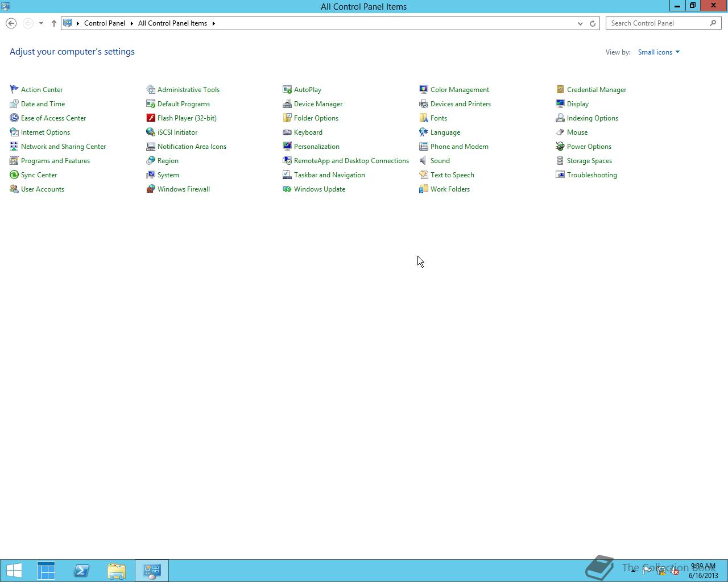Select the Control Panel taskbar button
728x582 pixels.
click(152, 571)
